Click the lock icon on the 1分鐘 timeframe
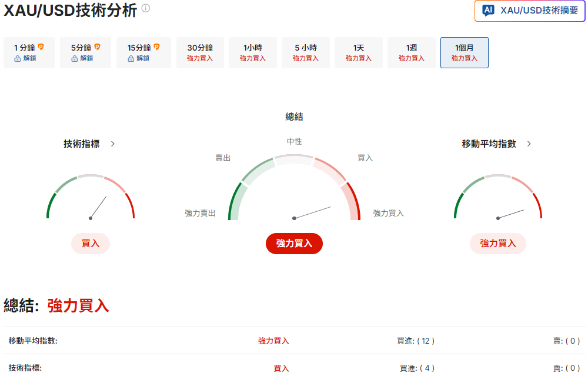This screenshot has width=588, height=376. [x=18, y=58]
